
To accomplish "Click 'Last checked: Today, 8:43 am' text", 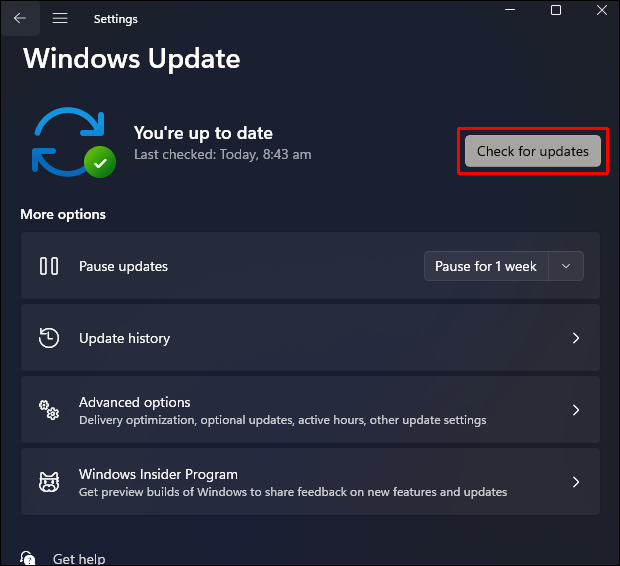I will pyautogui.click(x=223, y=154).
